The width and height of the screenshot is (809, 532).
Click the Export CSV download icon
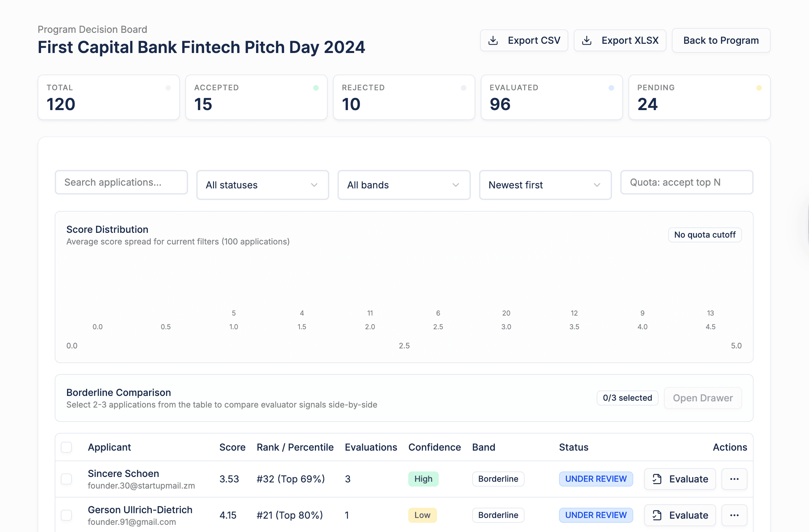click(493, 40)
